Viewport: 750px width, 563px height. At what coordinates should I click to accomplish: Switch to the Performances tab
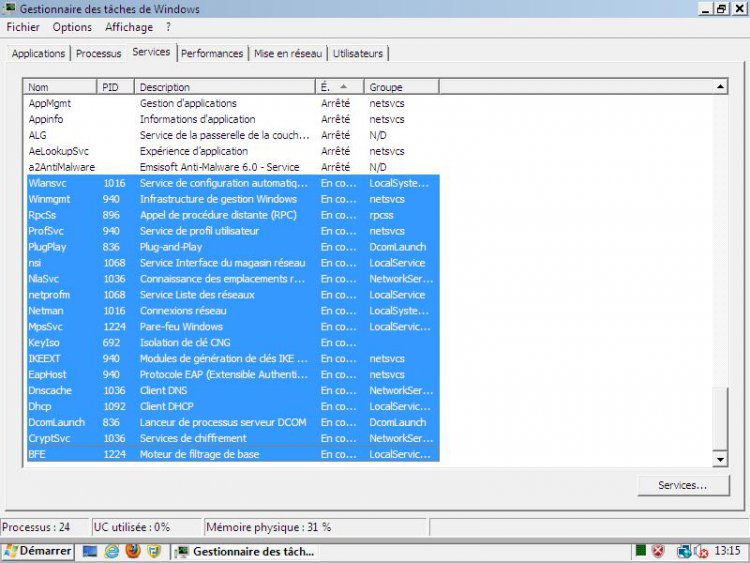click(x=212, y=54)
